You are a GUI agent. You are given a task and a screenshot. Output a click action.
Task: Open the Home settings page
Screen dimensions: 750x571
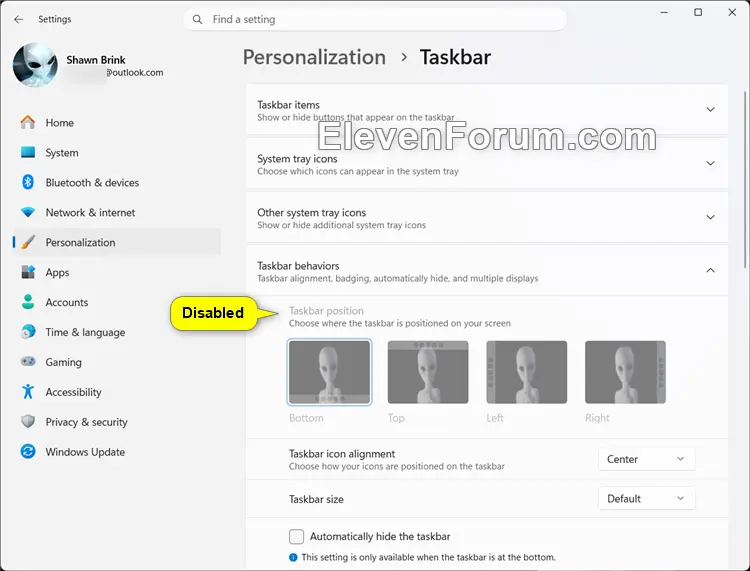(x=117, y=122)
